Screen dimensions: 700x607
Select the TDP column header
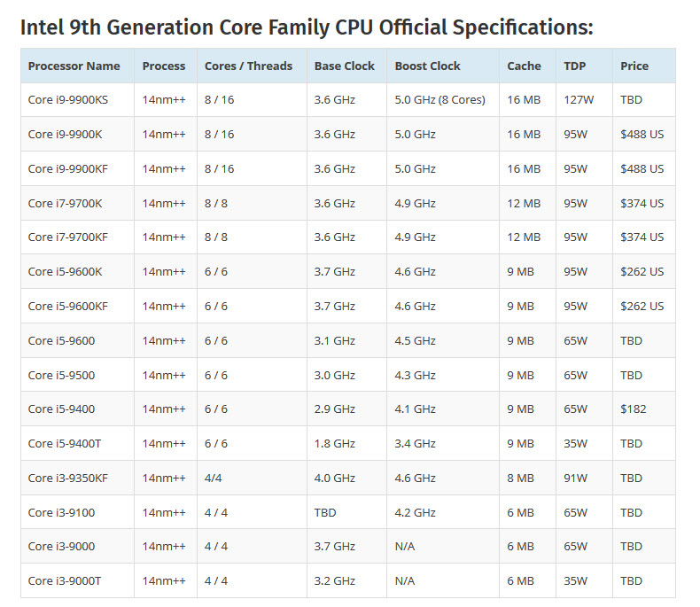point(574,66)
